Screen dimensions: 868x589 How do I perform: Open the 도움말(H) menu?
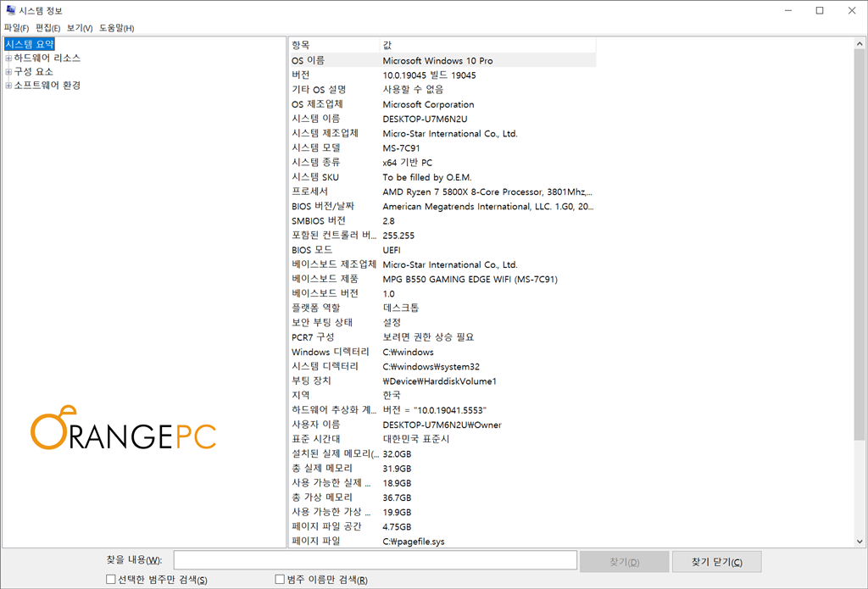click(116, 28)
